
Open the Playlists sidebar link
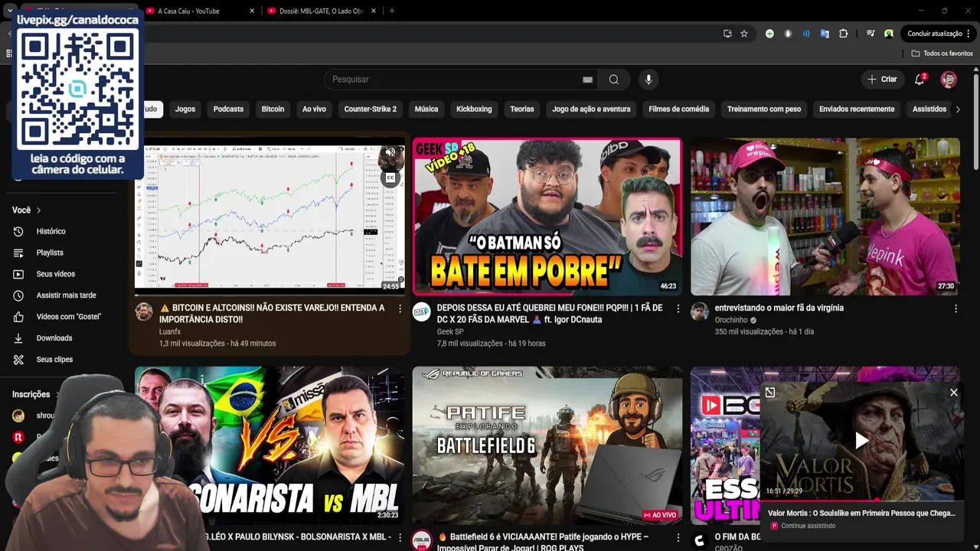point(50,253)
